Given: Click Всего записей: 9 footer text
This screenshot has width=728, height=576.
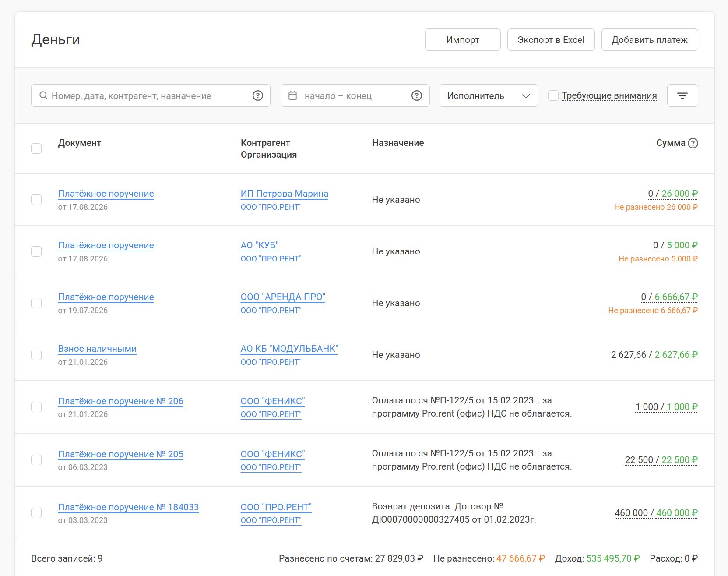Looking at the screenshot, I should point(67,558).
